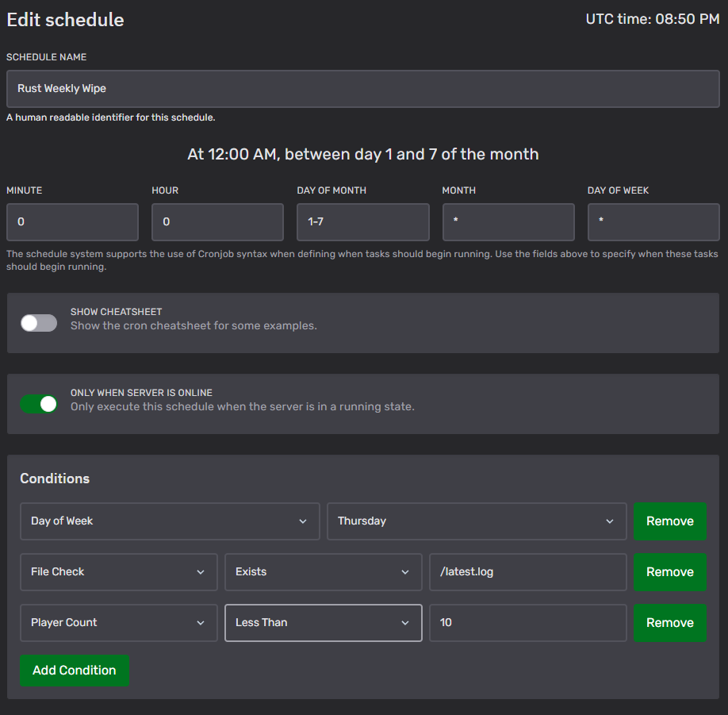Click the Minute input field
Screen dimensions: 728x715
click(x=72, y=221)
